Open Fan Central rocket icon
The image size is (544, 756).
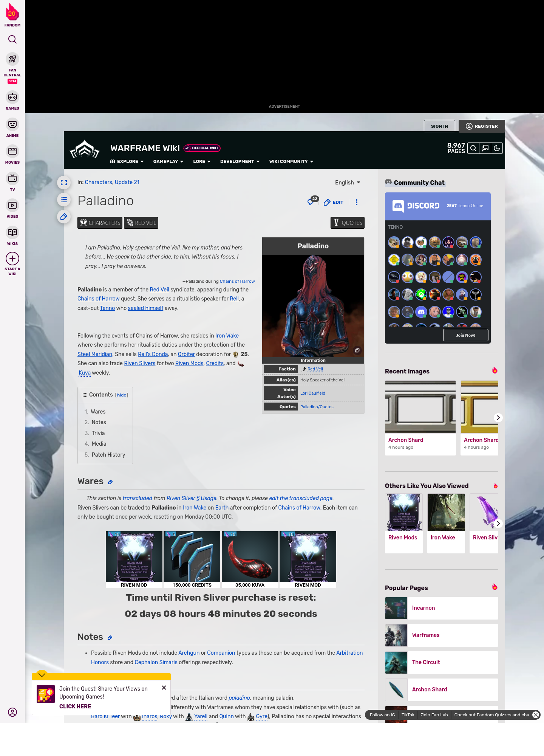pyautogui.click(x=12, y=59)
